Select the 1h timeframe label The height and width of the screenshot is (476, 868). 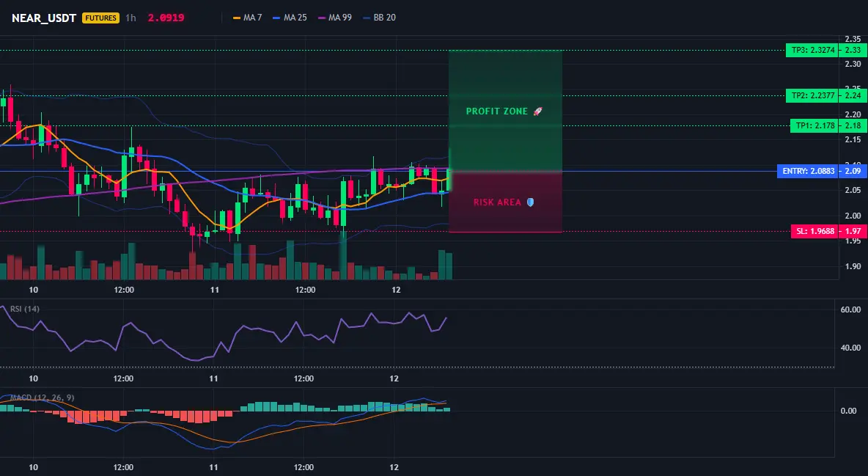click(130, 18)
